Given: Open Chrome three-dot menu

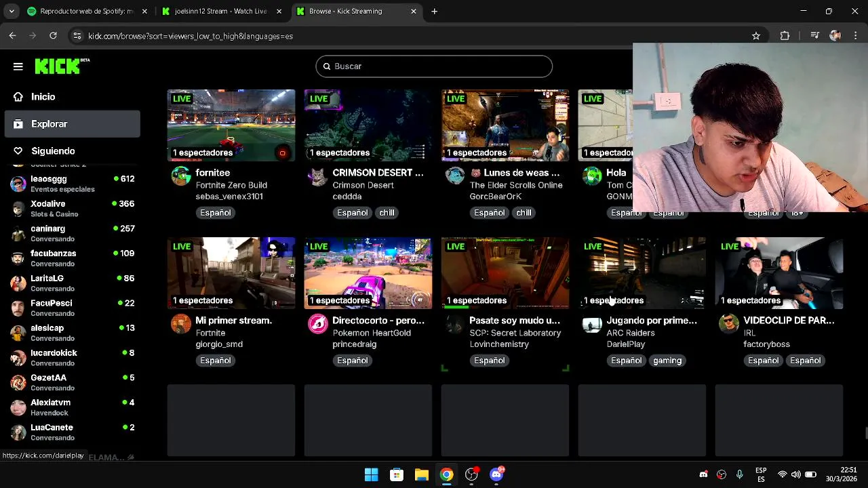Looking at the screenshot, I should point(855,36).
